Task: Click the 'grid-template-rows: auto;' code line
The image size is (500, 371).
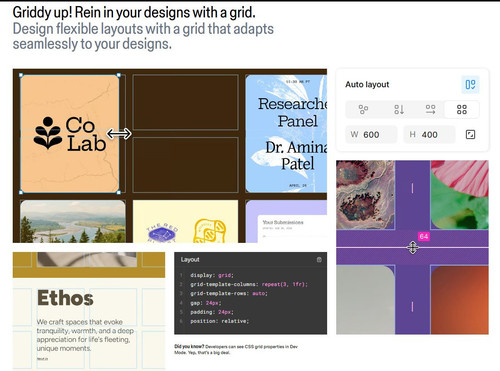Action: (229, 294)
